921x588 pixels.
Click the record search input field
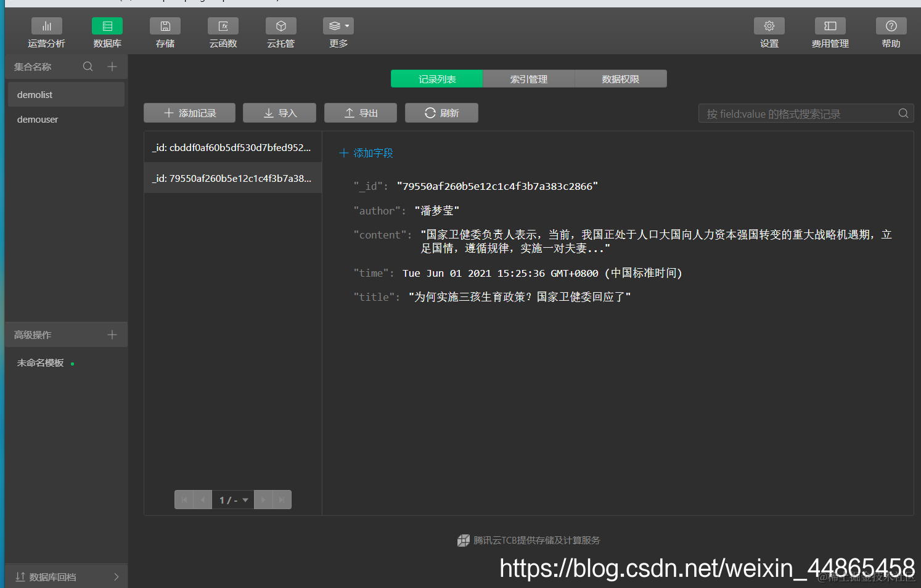(795, 113)
